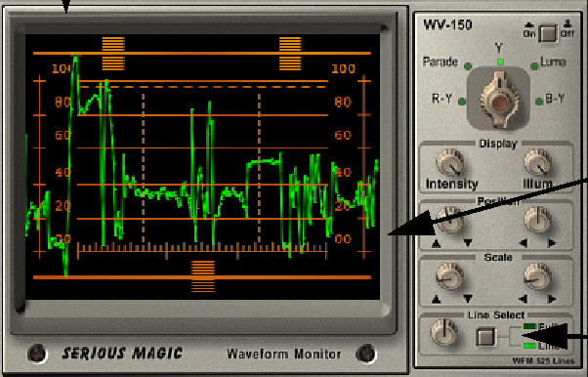The image size is (588, 377).
Task: Click the vertical Scale knob
Action: click(x=450, y=276)
